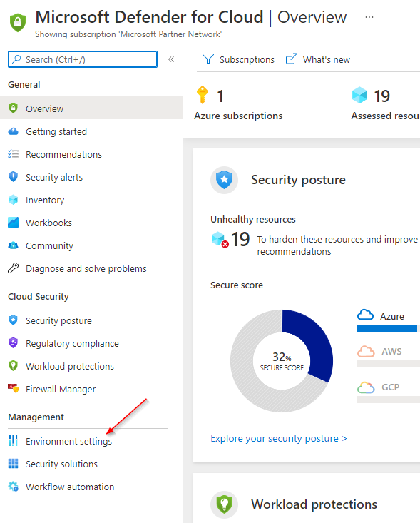Select the AWS cloud icon
This screenshot has height=523, width=420.
(x=366, y=351)
